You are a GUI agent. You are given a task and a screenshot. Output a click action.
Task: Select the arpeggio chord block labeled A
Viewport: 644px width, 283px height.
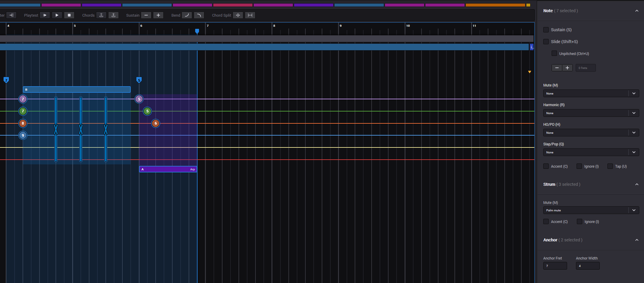168,169
